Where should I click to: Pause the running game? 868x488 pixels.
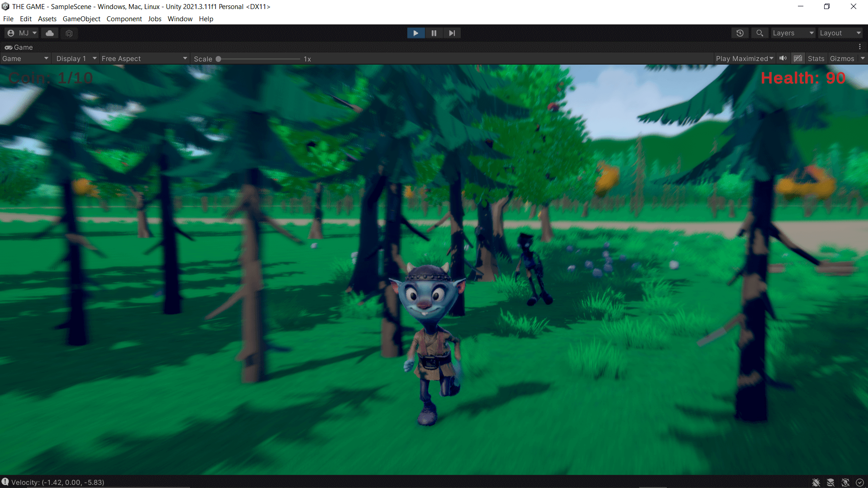point(434,33)
